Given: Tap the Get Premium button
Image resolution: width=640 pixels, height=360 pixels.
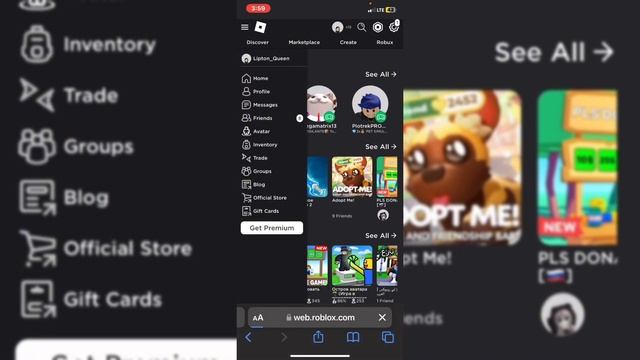Looking at the screenshot, I should [272, 228].
